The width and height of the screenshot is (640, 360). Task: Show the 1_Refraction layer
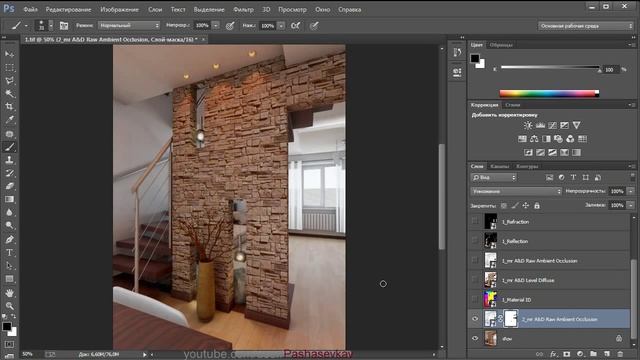[x=475, y=221]
